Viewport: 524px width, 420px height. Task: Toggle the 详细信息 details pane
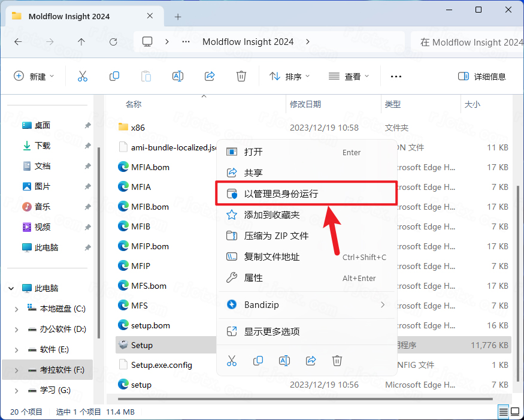(x=481, y=76)
